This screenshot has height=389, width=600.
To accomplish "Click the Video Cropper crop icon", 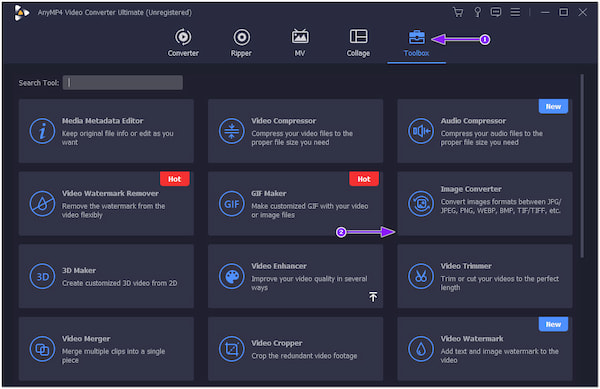I will point(232,349).
